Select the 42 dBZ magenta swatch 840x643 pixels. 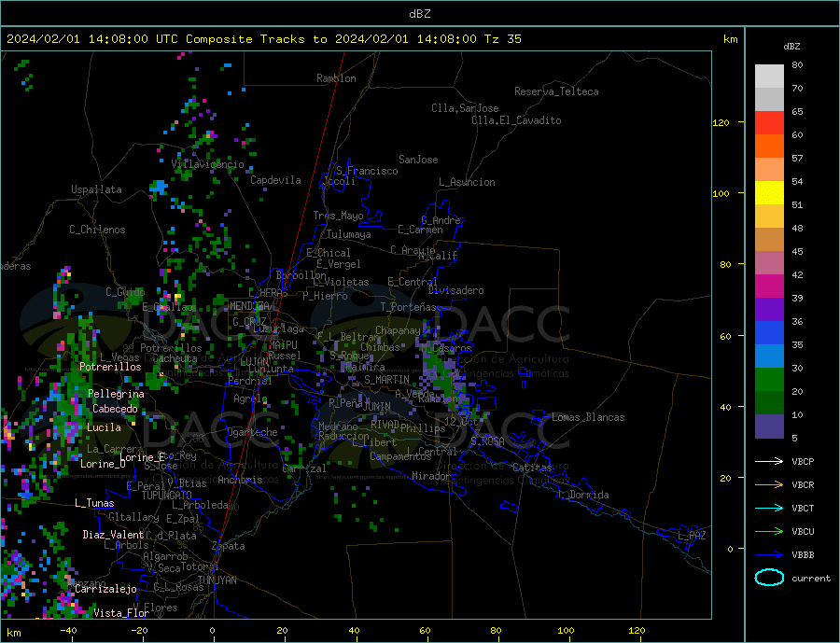(769, 287)
